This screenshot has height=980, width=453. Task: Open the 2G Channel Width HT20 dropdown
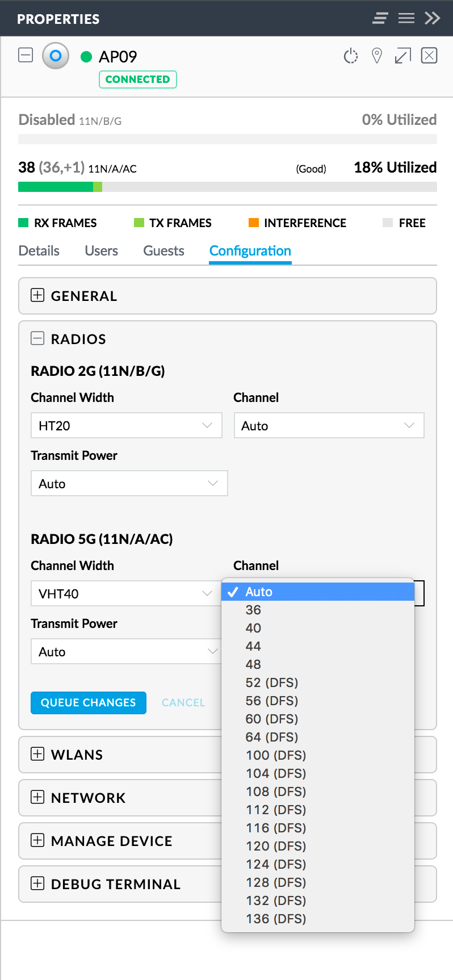[x=126, y=425]
